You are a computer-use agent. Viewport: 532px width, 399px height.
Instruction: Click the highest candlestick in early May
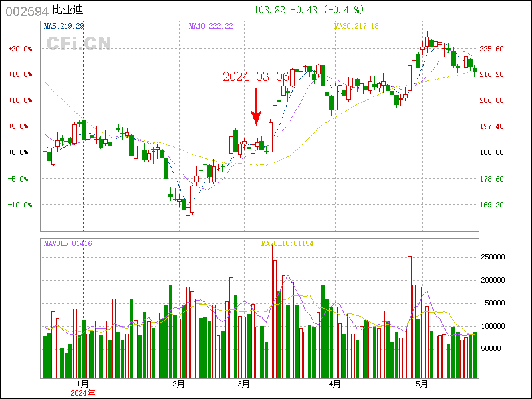coord(427,42)
